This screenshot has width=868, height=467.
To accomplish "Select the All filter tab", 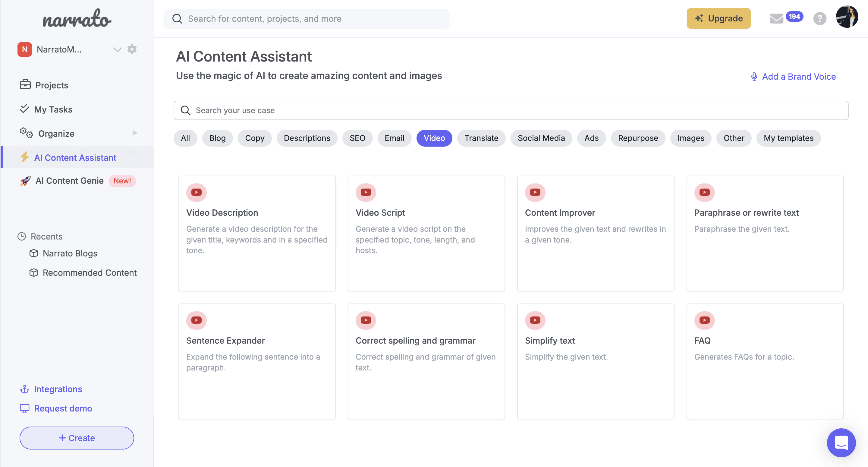I will 185,138.
